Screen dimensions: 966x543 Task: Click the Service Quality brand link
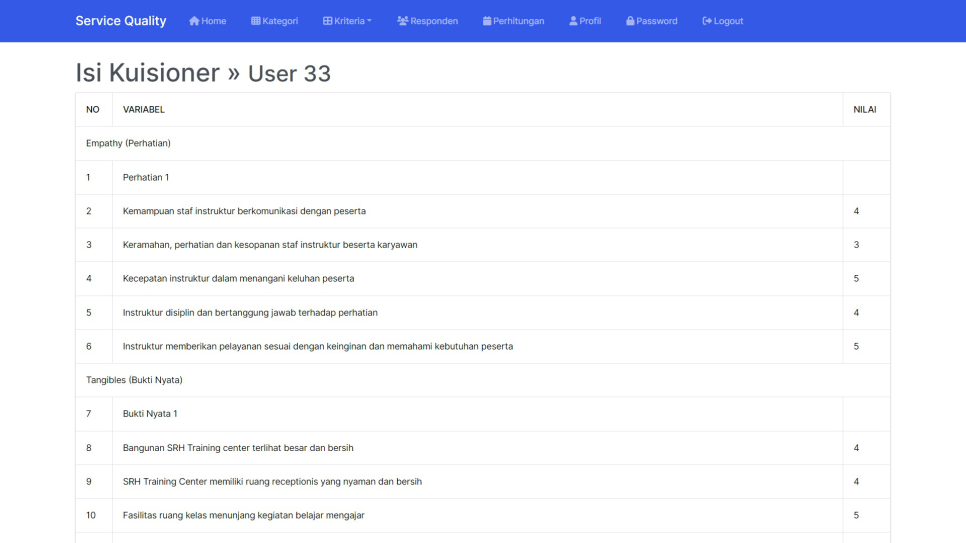point(121,21)
